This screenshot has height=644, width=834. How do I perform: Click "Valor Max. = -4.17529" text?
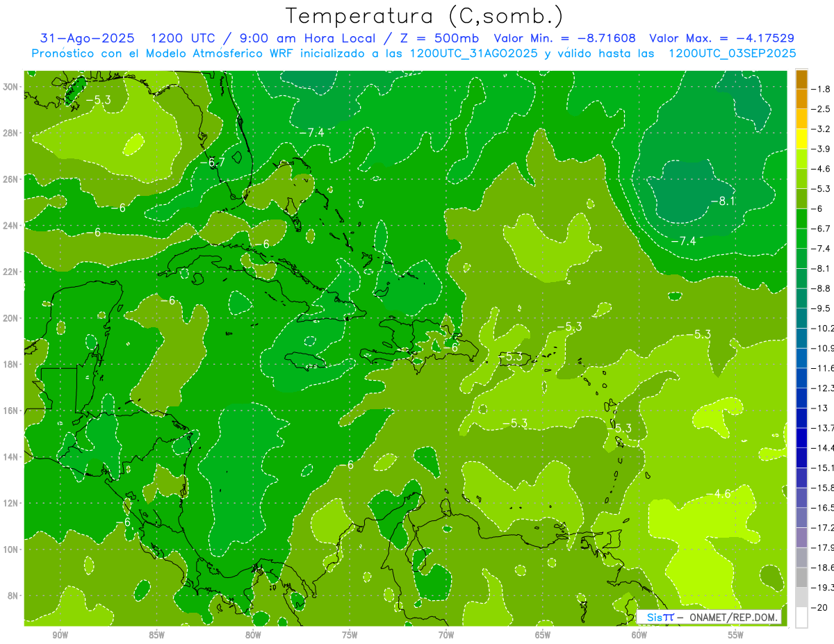point(721,38)
